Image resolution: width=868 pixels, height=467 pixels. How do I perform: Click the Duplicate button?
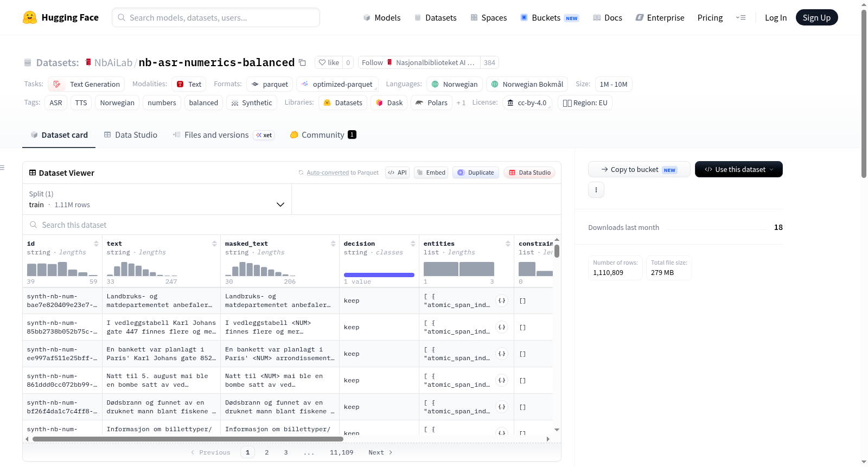pos(476,172)
